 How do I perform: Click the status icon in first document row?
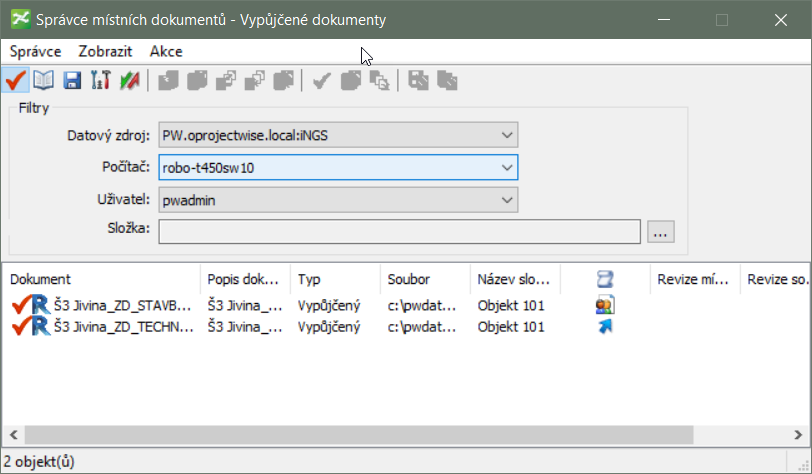coord(604,305)
